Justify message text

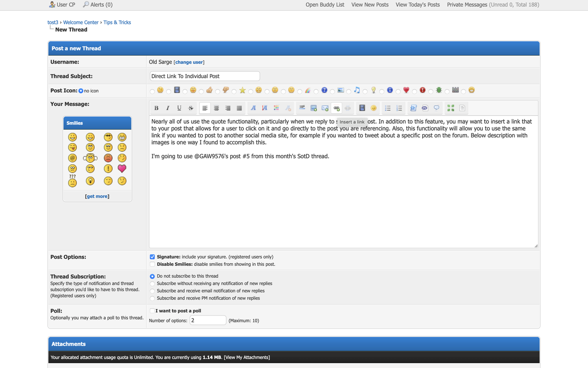pyautogui.click(x=239, y=108)
